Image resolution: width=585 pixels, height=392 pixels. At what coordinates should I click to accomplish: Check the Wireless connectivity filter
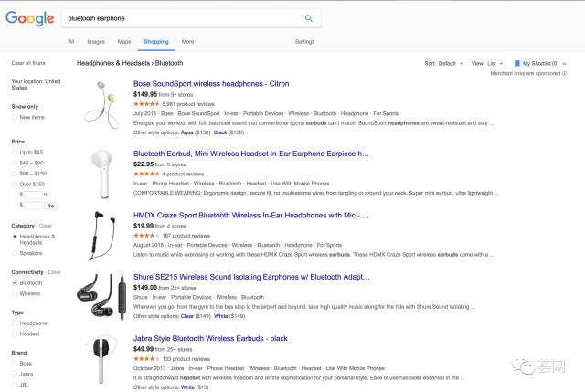[15, 293]
